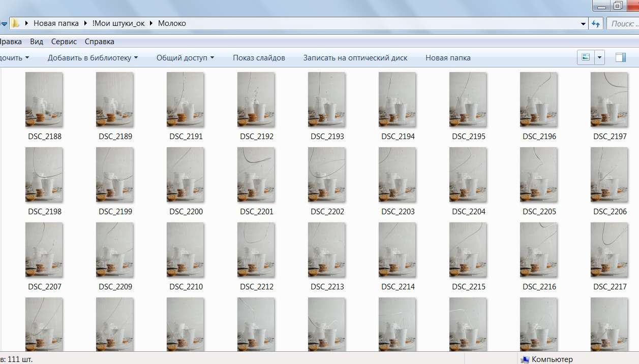Select thumbnail DSC_2205
639x364 pixels.
click(x=539, y=175)
